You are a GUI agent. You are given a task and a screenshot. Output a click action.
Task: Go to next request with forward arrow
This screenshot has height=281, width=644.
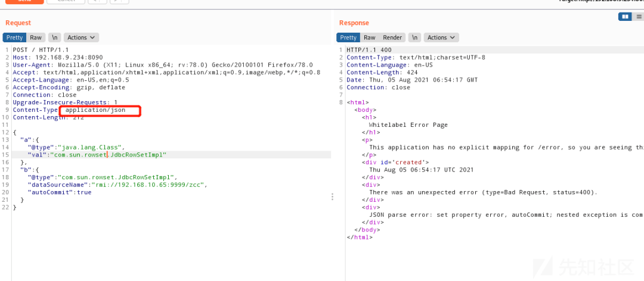117,1
